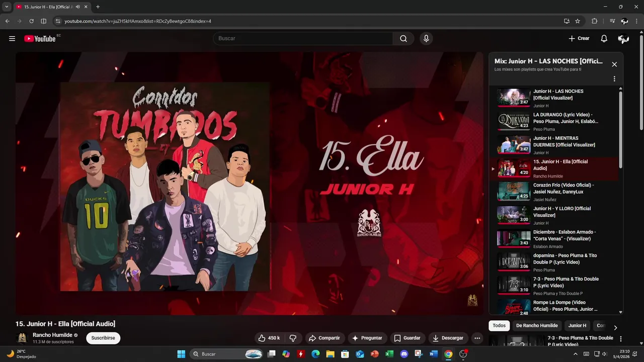Screen dimensions: 644x362
Task: Open Discord from taskbar
Action: (404, 354)
